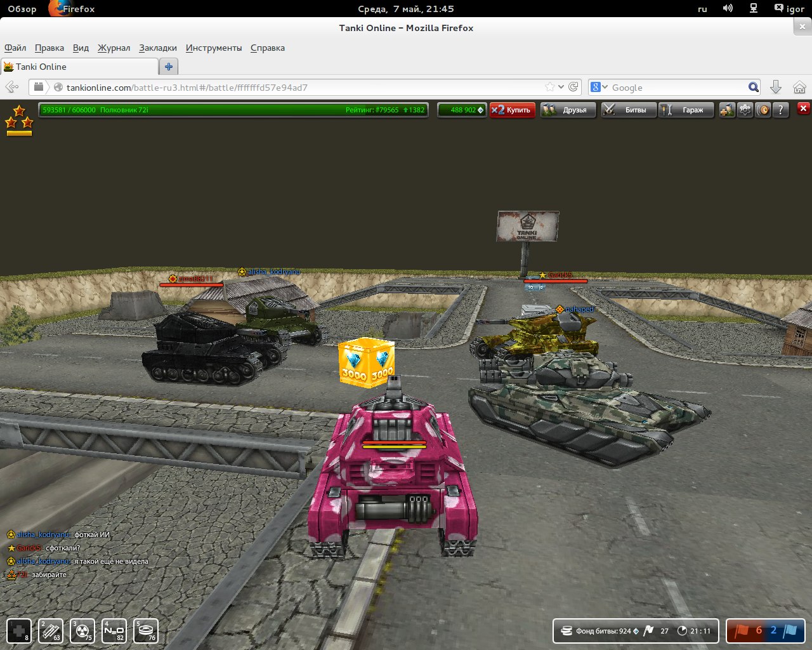This screenshot has height=650, width=812.
Task: Open game settings gear icon
Action: [x=745, y=110]
